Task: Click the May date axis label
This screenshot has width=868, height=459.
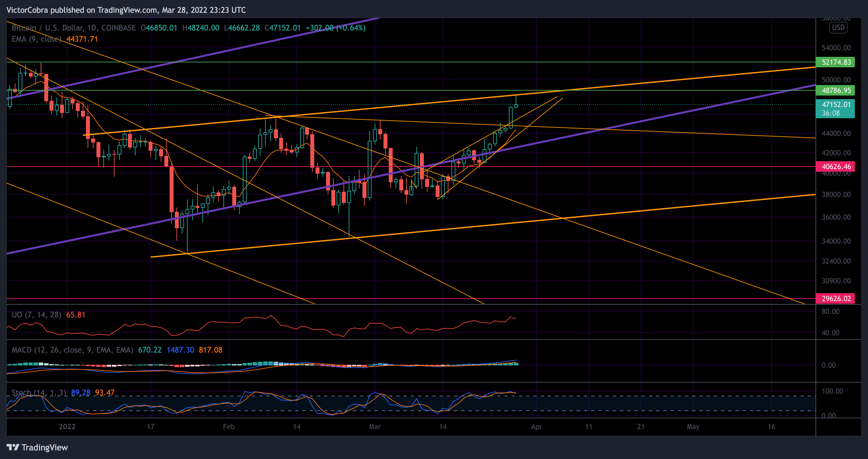Action: point(693,426)
